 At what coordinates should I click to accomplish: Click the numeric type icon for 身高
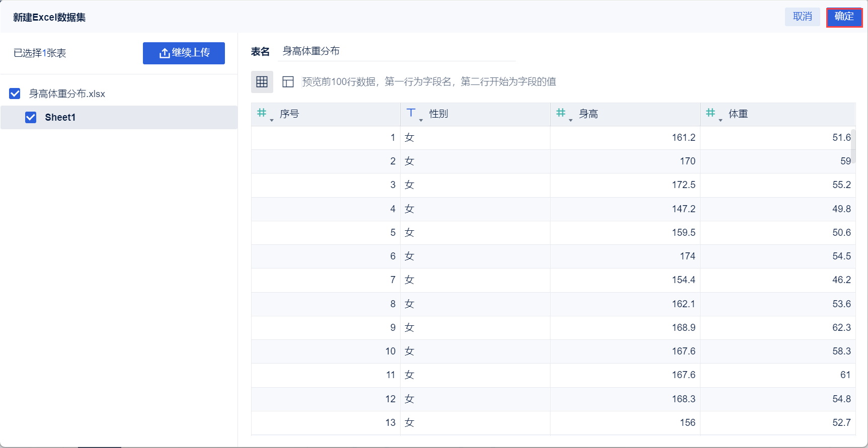click(561, 113)
